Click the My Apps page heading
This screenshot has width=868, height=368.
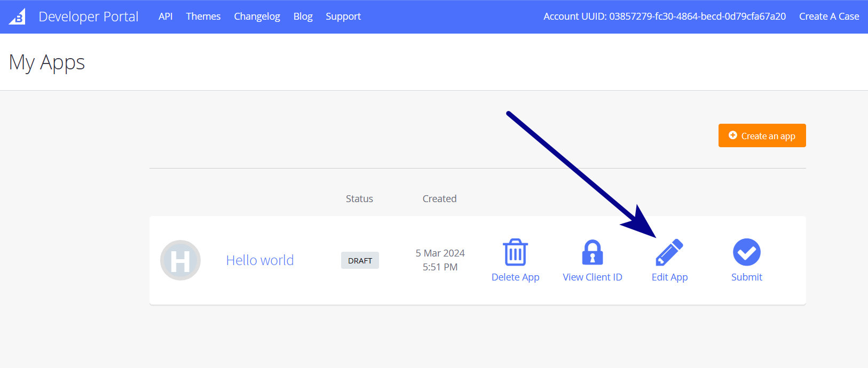(47, 63)
